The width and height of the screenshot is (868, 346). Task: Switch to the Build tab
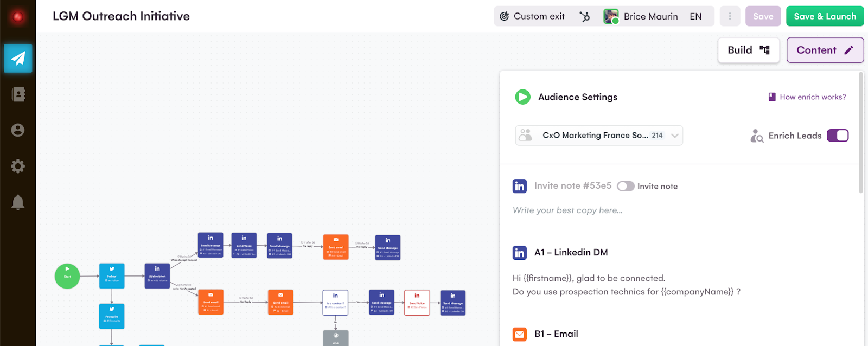pyautogui.click(x=749, y=50)
